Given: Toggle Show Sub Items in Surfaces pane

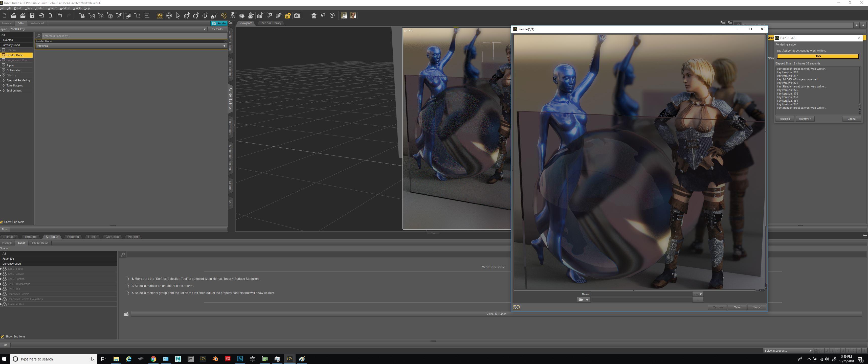Looking at the screenshot, I should pos(2,336).
